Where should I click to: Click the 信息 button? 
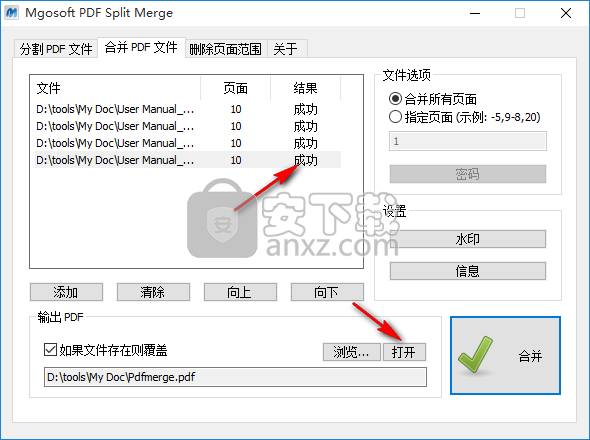click(468, 271)
